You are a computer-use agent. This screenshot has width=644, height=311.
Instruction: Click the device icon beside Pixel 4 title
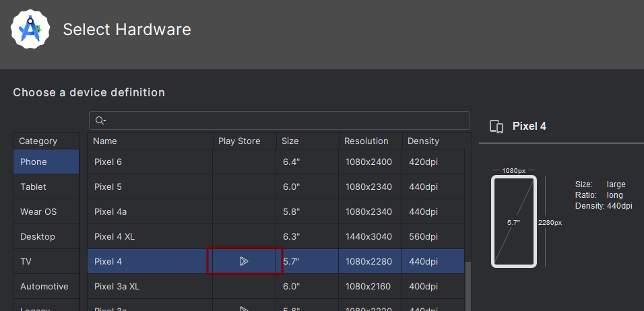click(x=496, y=127)
